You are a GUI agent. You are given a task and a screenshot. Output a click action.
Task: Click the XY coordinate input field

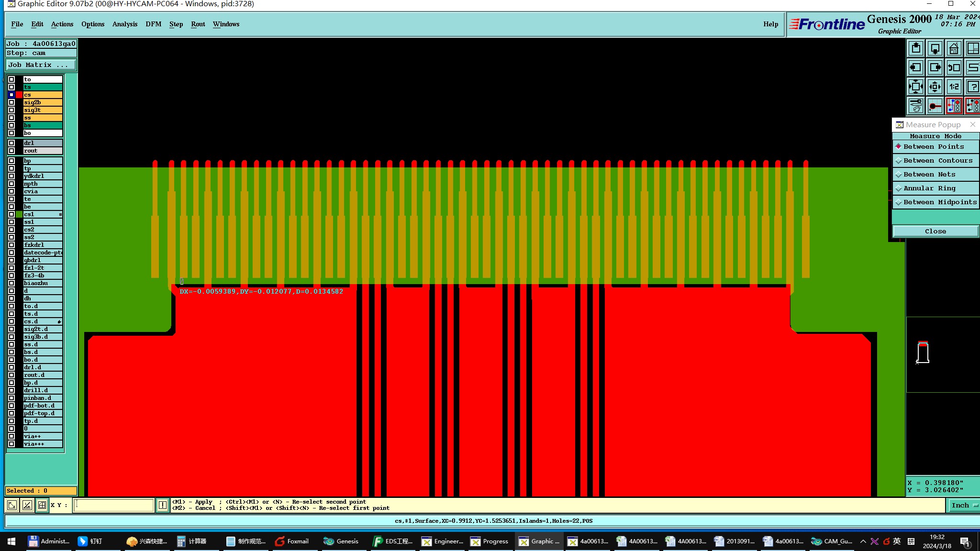(114, 505)
